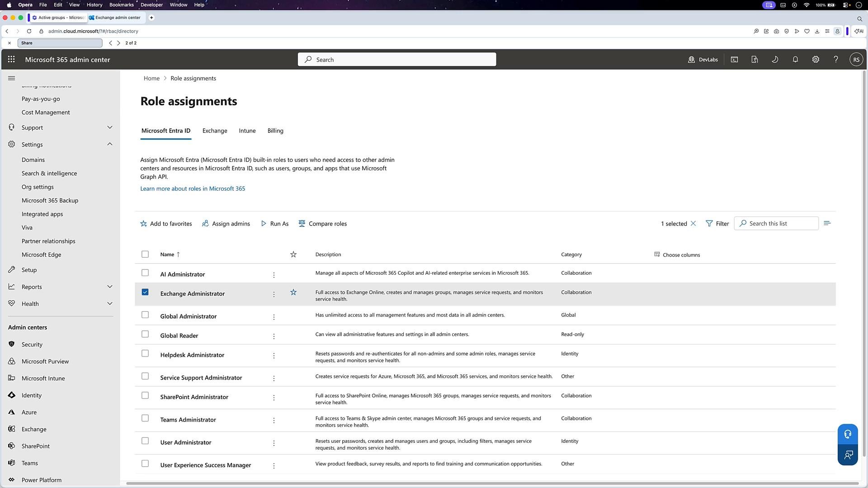
Task: Click Home breadcrumb link
Action: pyautogui.click(x=151, y=78)
